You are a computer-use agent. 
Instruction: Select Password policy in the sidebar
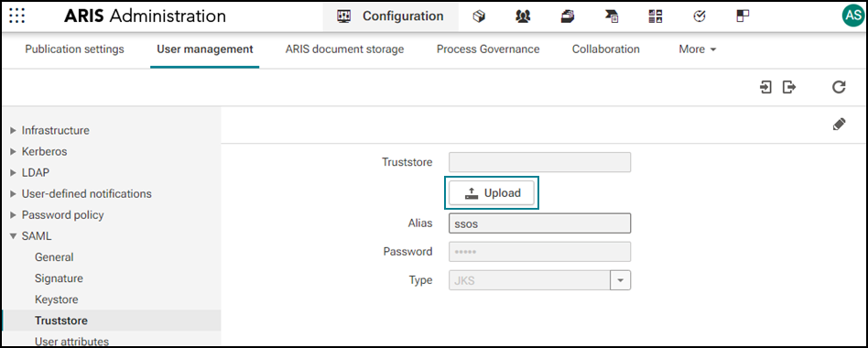coord(62,214)
